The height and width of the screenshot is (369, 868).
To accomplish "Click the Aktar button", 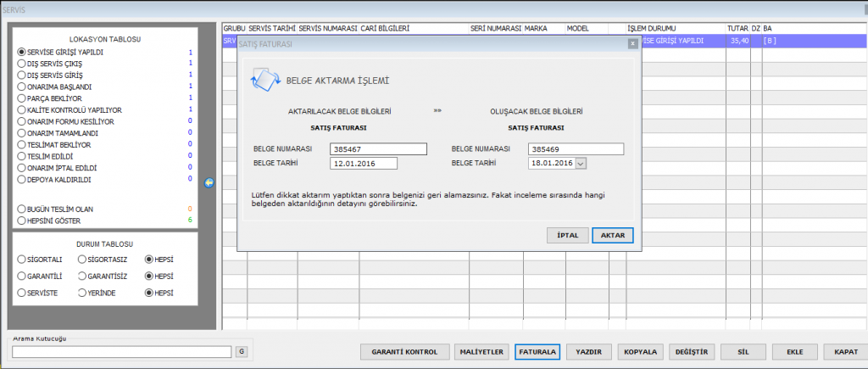I will click(x=612, y=235).
